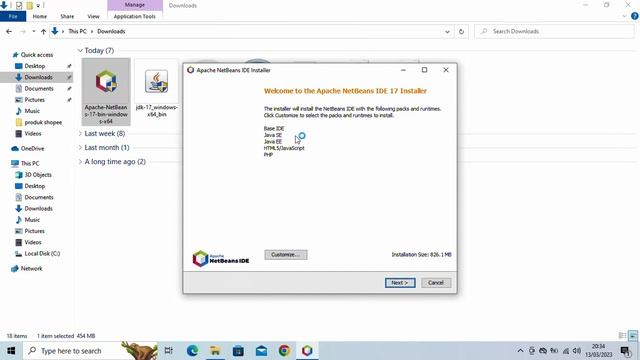Open OneDrive in the navigation pane
Screen dimensions: 640x360
(32, 149)
